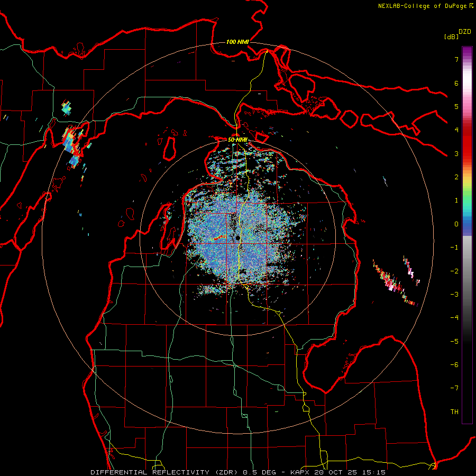Click the -7 value on color scale
The width and height of the screenshot is (476, 476).
click(454, 388)
